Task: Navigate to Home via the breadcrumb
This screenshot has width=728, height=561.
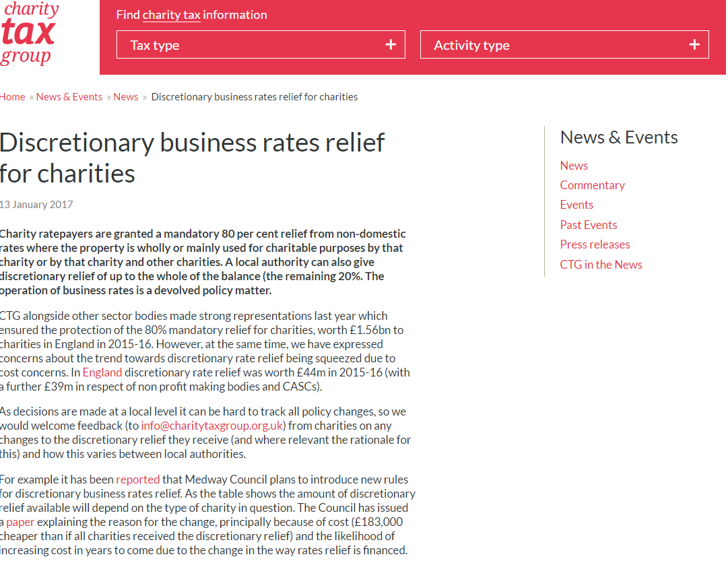Action: click(x=12, y=96)
